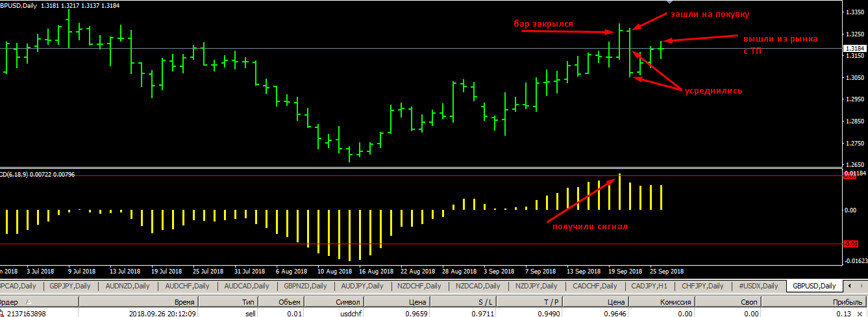Click the order time 2018.09.26 20:12:09
868x317 pixels.
(162, 313)
